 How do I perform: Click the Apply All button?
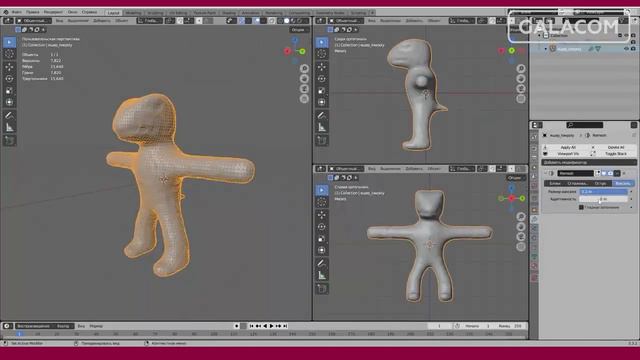pos(565,147)
